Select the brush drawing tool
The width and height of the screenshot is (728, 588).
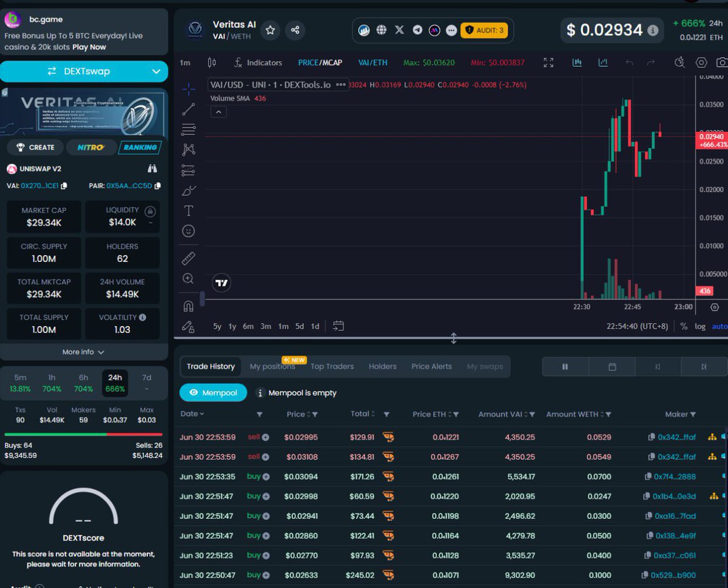(x=189, y=190)
